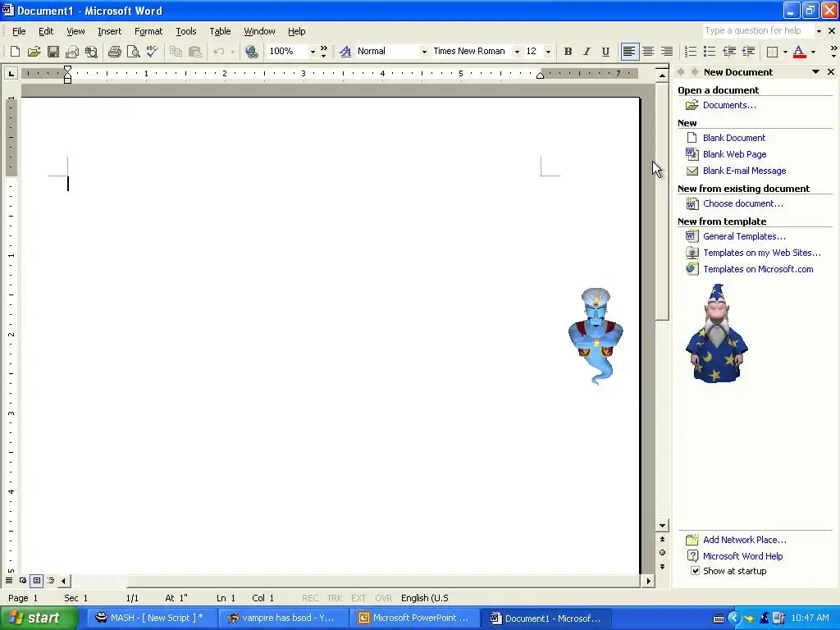Enable Center paragraph alignment
The width and height of the screenshot is (840, 630).
(x=648, y=52)
